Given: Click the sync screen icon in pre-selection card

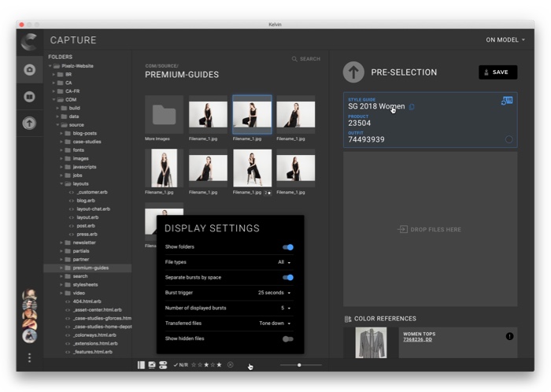Looking at the screenshot, I should [x=506, y=101].
